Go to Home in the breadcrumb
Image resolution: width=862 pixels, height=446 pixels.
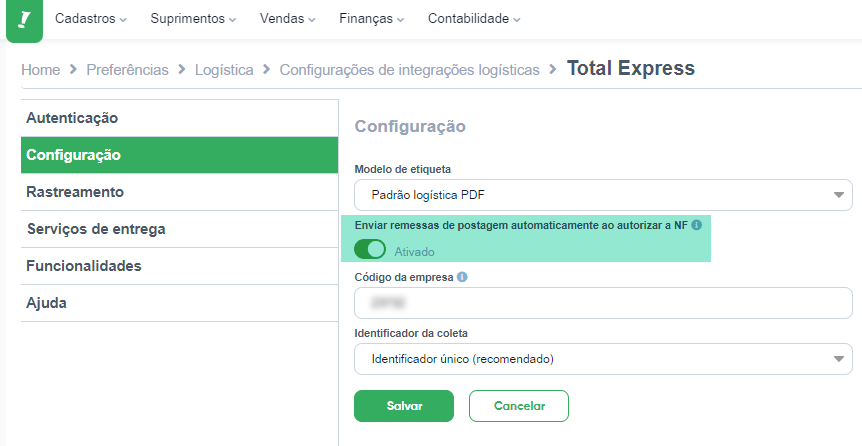click(x=41, y=70)
